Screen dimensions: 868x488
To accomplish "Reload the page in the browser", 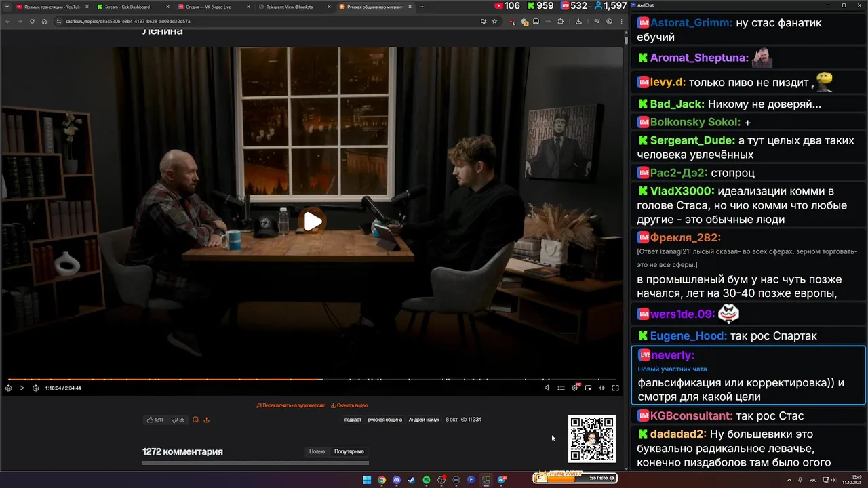I will pos(31,21).
